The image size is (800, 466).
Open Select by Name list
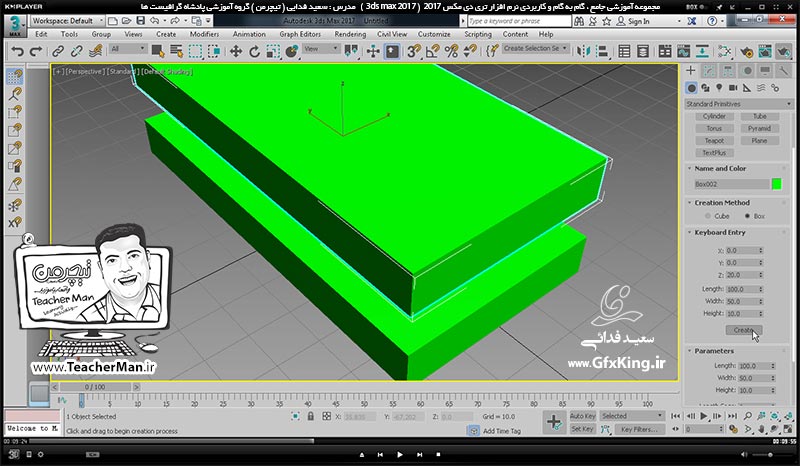(x=177, y=51)
